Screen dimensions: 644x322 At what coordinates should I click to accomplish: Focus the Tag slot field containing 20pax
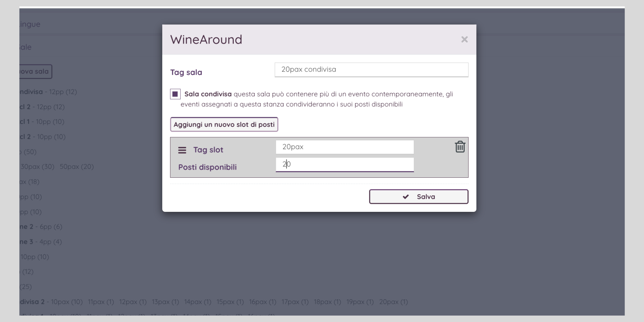[x=345, y=147]
